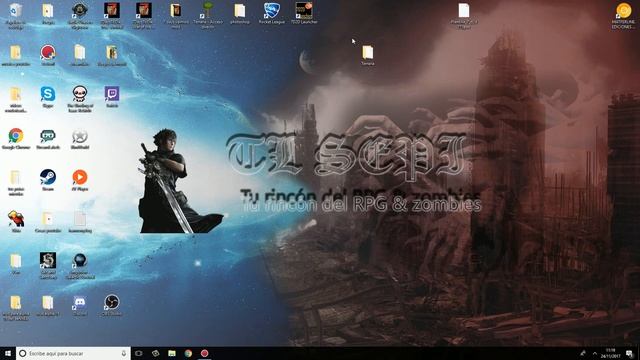Open the Rocket League shortcut
This screenshot has width=640, height=360.
(x=271, y=11)
